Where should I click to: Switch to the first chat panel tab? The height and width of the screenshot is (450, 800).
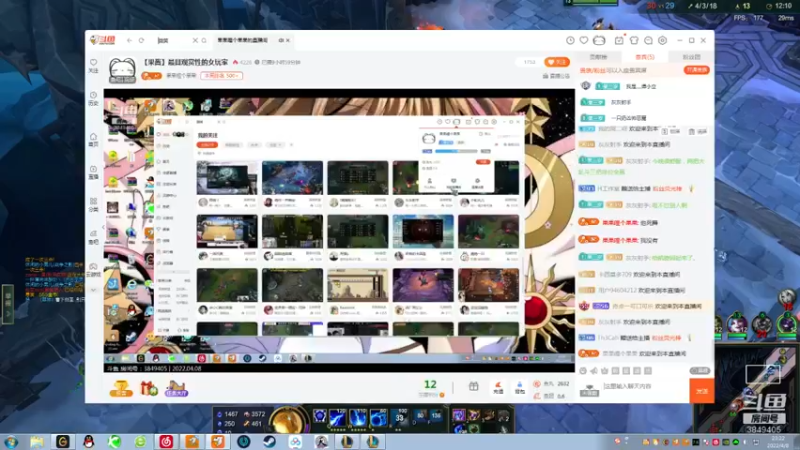598,57
